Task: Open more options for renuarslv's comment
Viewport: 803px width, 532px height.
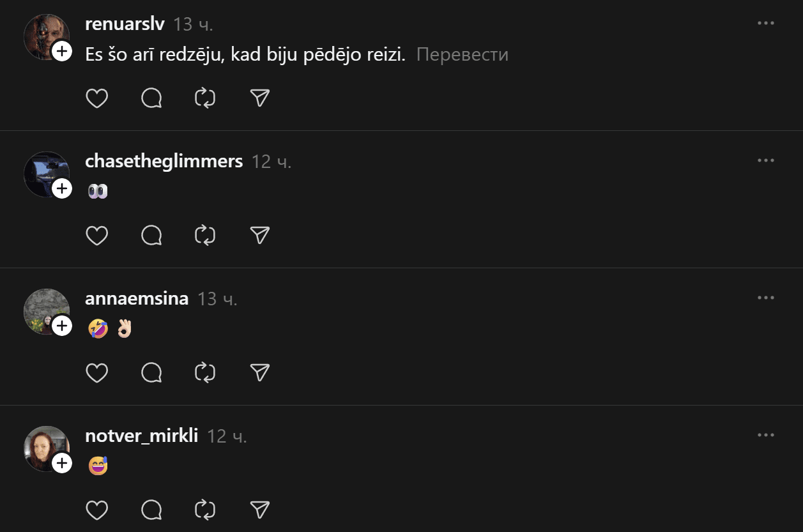Action: click(x=765, y=24)
